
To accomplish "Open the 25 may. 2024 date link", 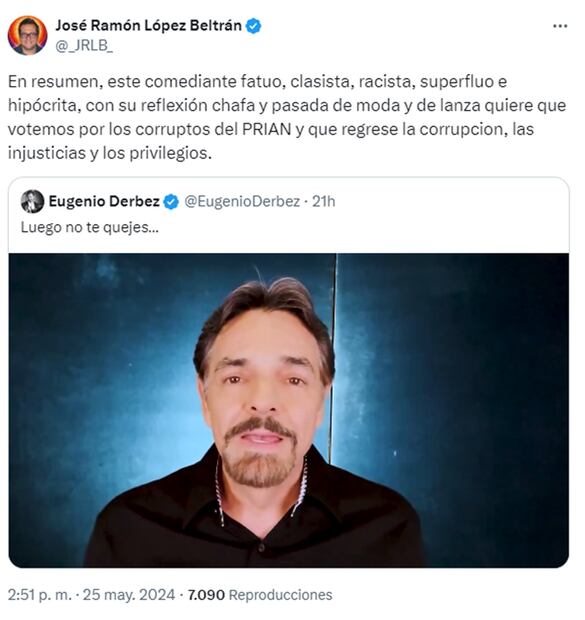I will coord(129,595).
